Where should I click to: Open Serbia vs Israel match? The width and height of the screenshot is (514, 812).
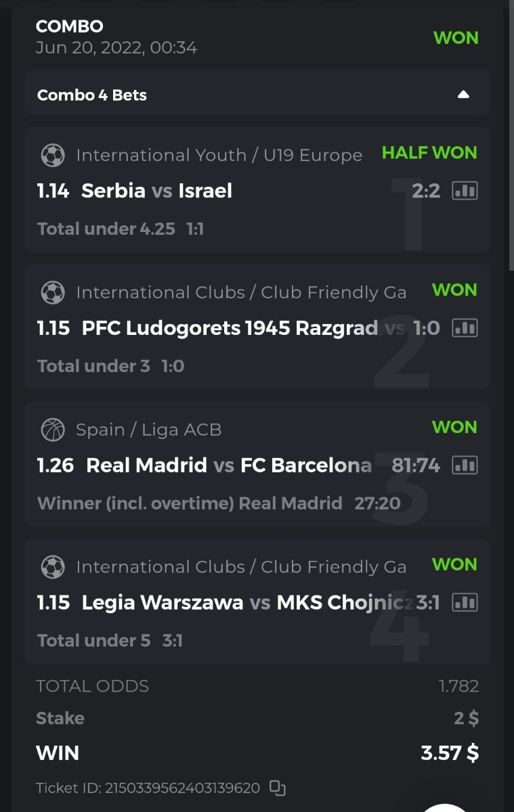156,191
